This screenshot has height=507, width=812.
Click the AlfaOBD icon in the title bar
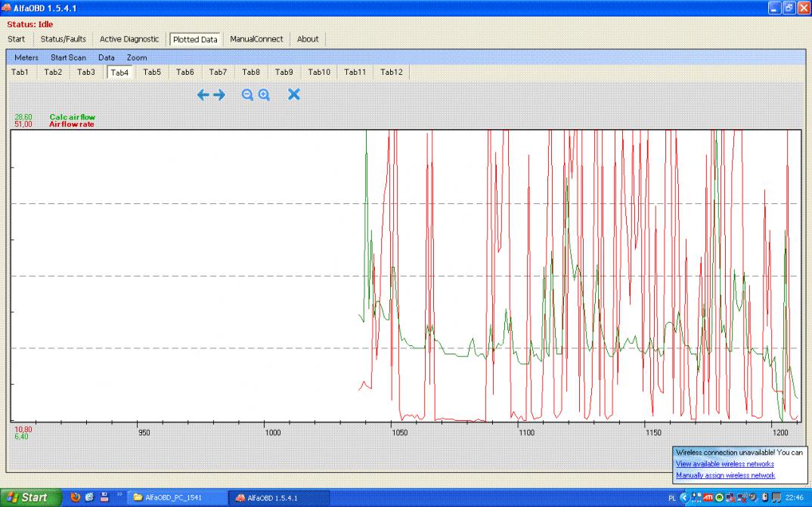[7, 8]
